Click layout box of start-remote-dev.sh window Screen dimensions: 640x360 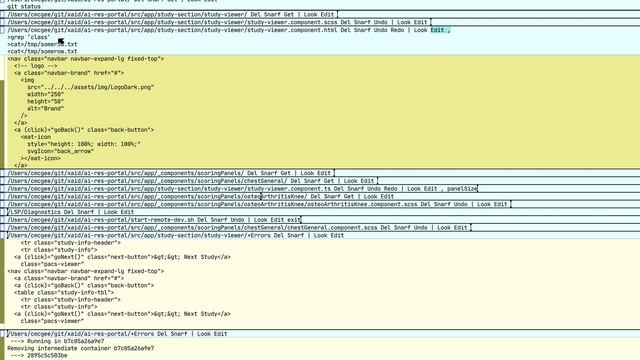point(2,220)
